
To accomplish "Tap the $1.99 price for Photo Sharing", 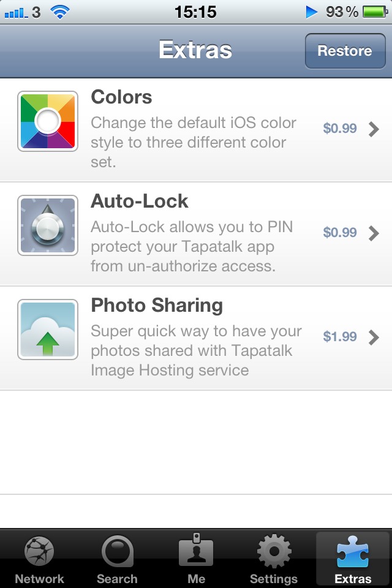I will [340, 337].
